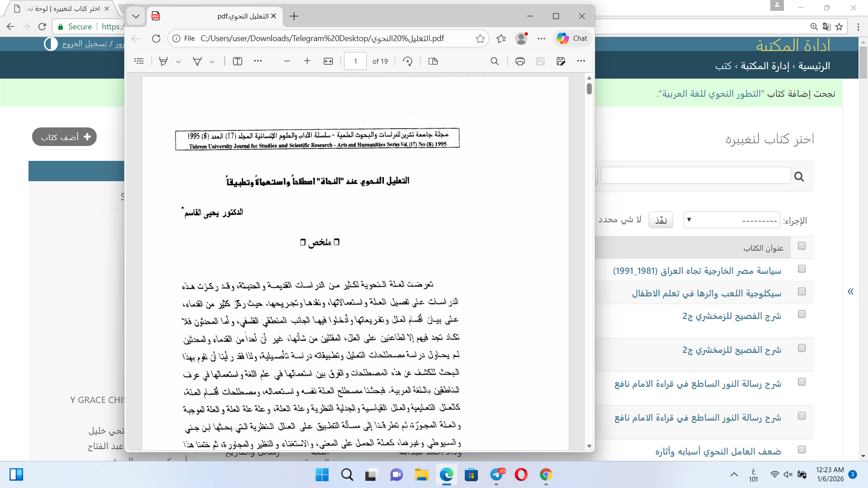Click the نفّذ execute button
Screen dimensions: 868x488
pyautogui.click(x=661, y=220)
